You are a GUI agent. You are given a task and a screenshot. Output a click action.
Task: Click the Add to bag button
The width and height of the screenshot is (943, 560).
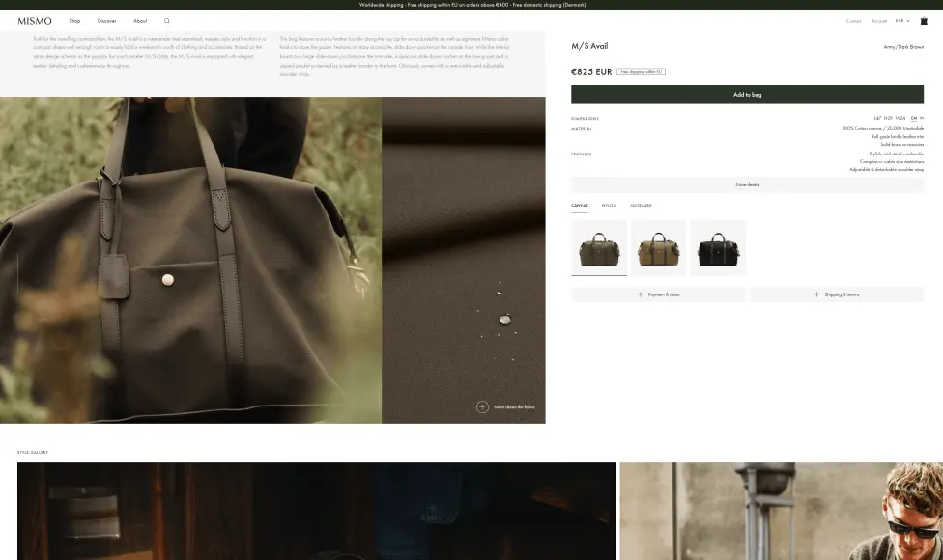747,95
